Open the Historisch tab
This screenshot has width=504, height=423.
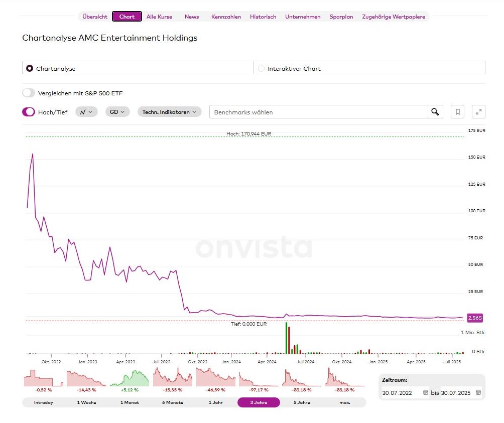(263, 16)
